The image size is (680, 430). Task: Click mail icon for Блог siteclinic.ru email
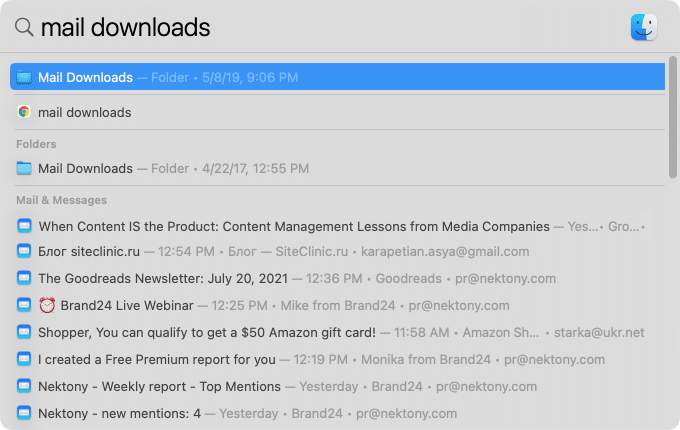point(24,251)
